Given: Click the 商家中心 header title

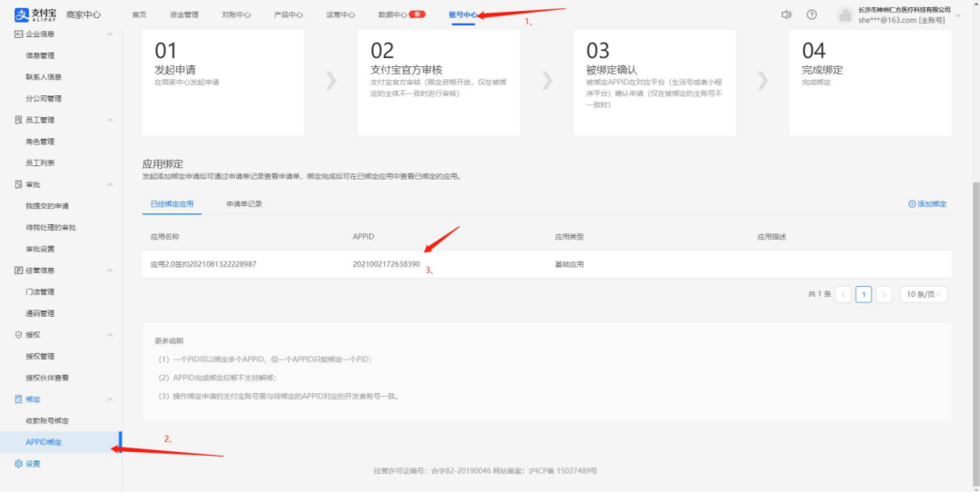Looking at the screenshot, I should point(83,15).
